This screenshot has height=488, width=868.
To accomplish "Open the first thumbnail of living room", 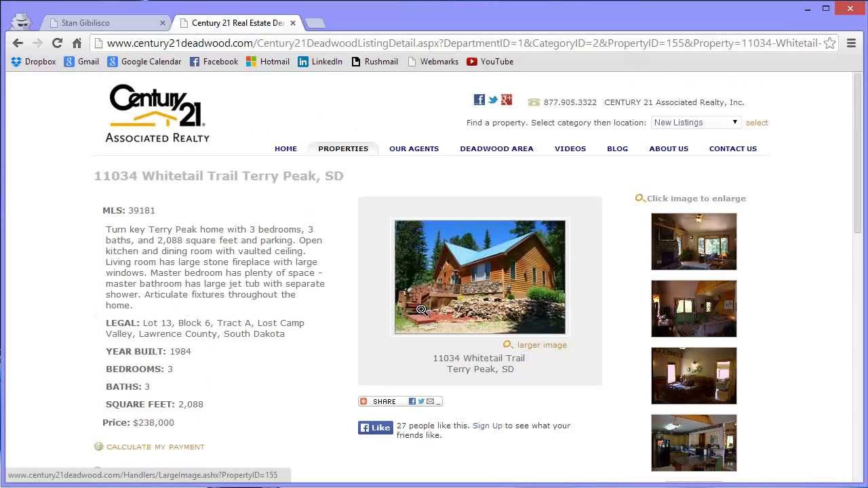I will (694, 241).
